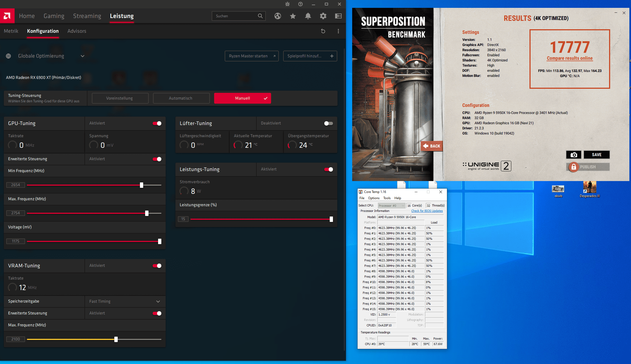
Task: Click the Core Temp window title icon
Action: [361, 192]
